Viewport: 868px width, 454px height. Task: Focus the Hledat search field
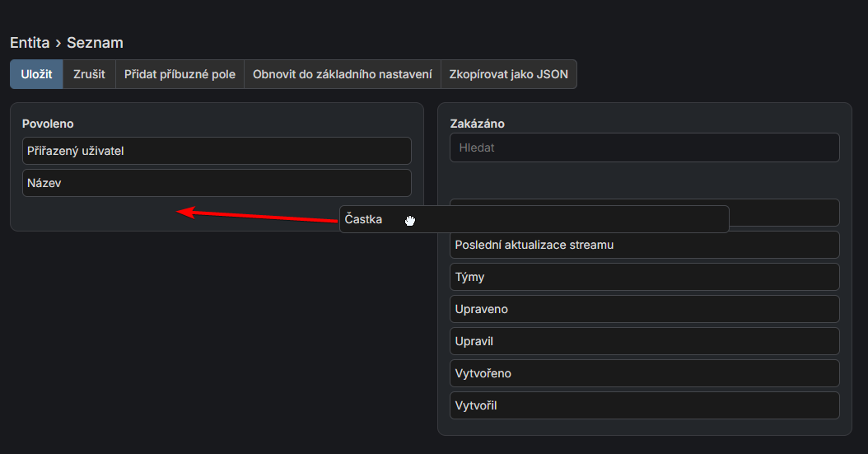click(644, 148)
